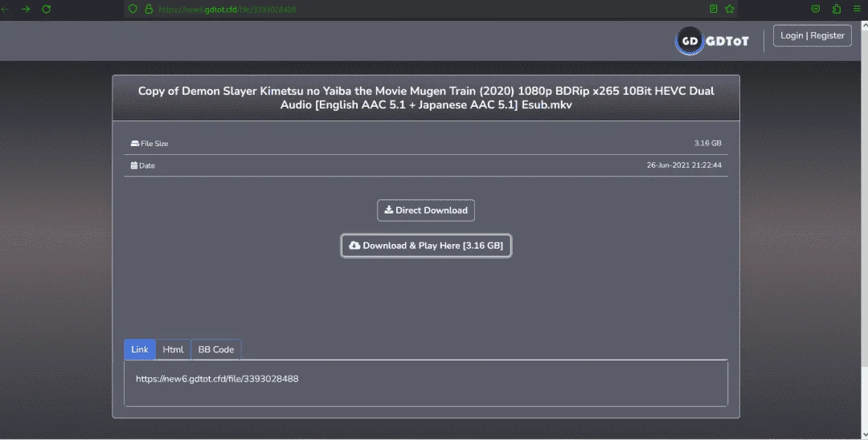Switch to the Html tab
This screenshot has height=440, width=868.
click(173, 349)
